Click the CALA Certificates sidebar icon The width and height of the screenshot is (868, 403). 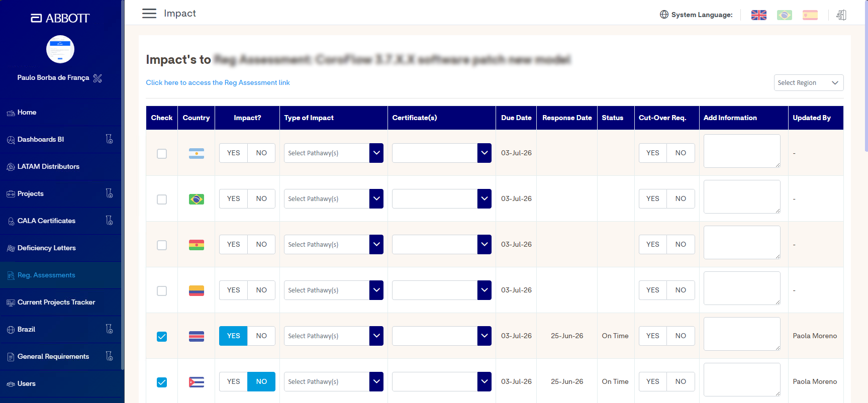[x=11, y=221]
